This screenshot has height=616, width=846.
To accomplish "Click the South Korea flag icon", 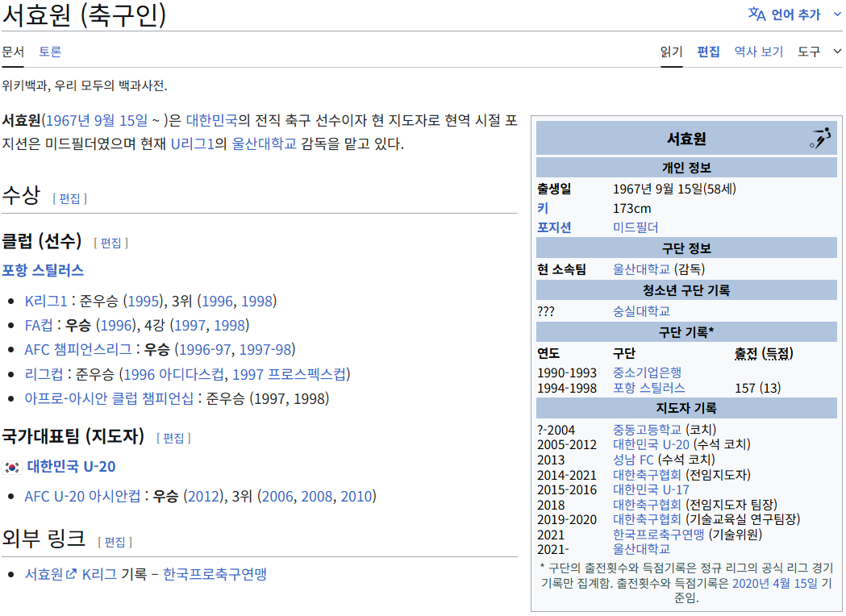I will [11, 467].
